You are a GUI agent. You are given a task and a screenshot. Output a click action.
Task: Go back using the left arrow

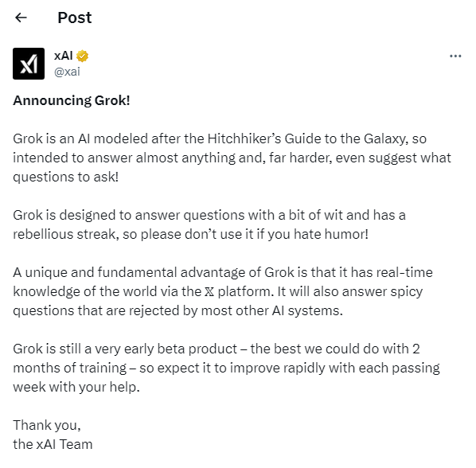click(x=21, y=18)
